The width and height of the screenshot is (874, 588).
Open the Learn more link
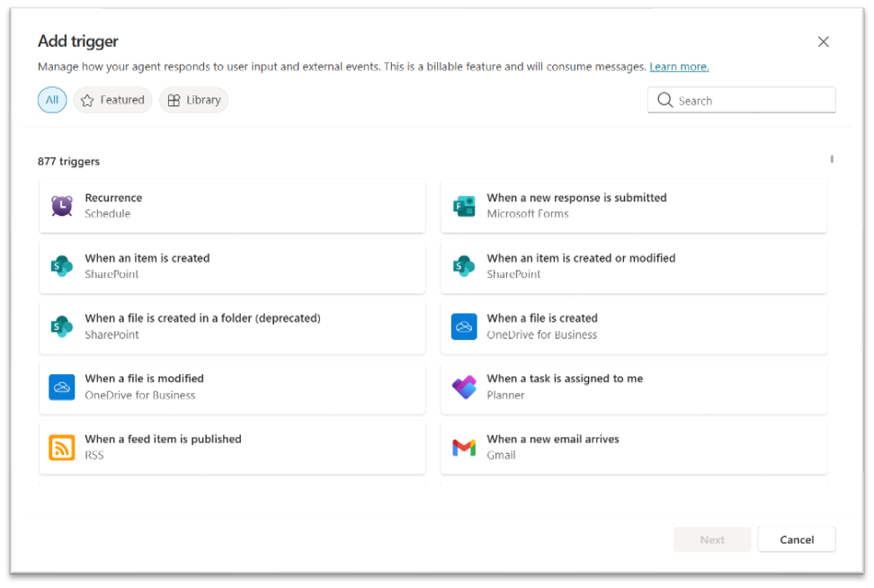tap(679, 67)
